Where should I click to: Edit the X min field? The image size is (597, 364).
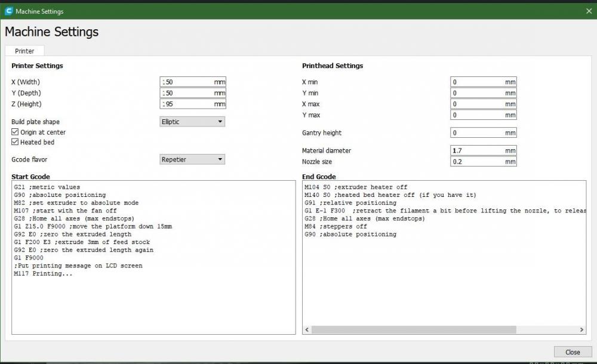coord(483,82)
